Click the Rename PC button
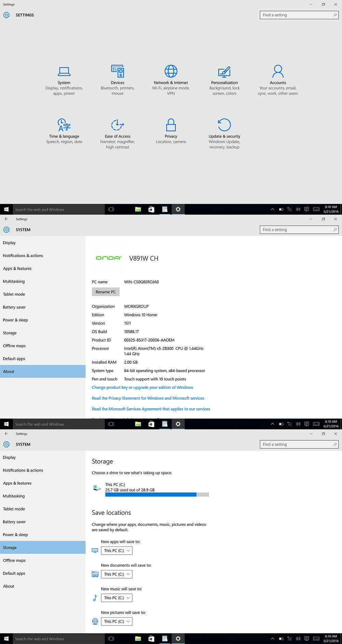Viewport: 342px width, 644px height. (106, 292)
